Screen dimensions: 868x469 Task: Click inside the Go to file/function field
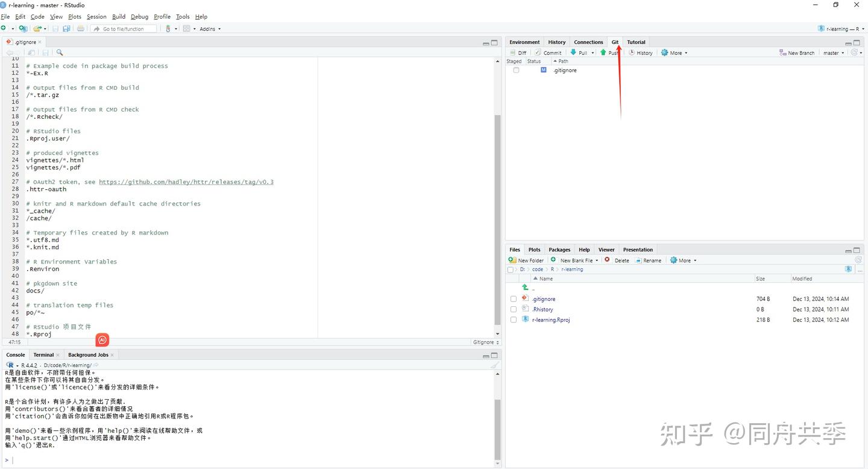[124, 28]
